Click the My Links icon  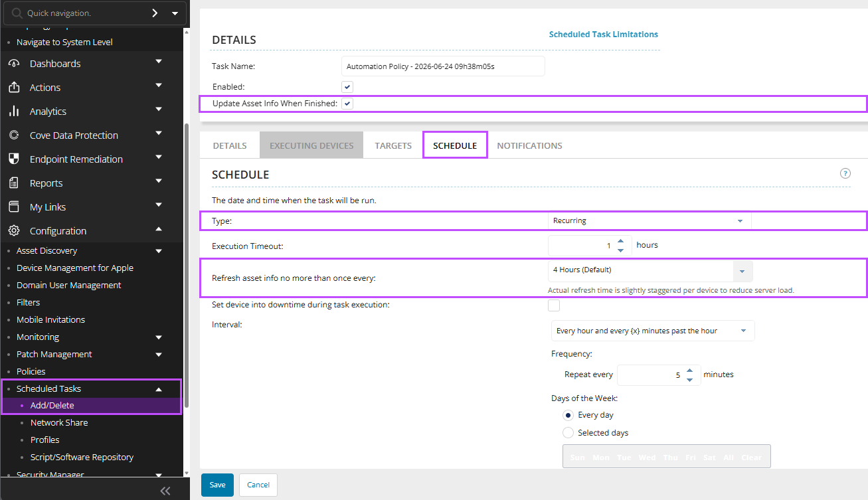pyautogui.click(x=14, y=207)
